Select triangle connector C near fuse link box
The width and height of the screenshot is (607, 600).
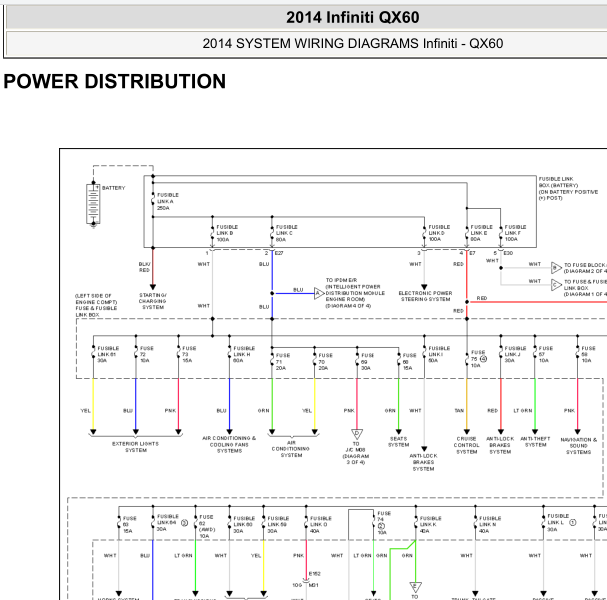(556, 285)
